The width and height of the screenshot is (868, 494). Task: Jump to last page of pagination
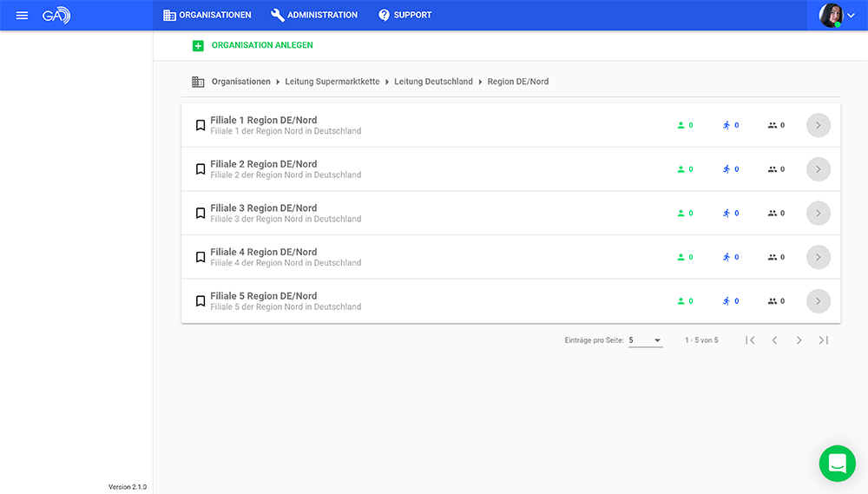click(x=823, y=340)
